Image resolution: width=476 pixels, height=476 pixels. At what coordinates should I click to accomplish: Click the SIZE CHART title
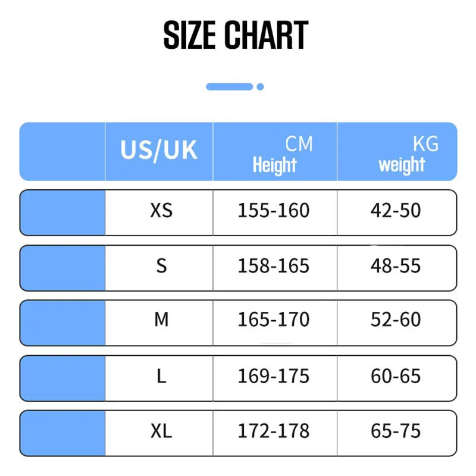[236, 36]
